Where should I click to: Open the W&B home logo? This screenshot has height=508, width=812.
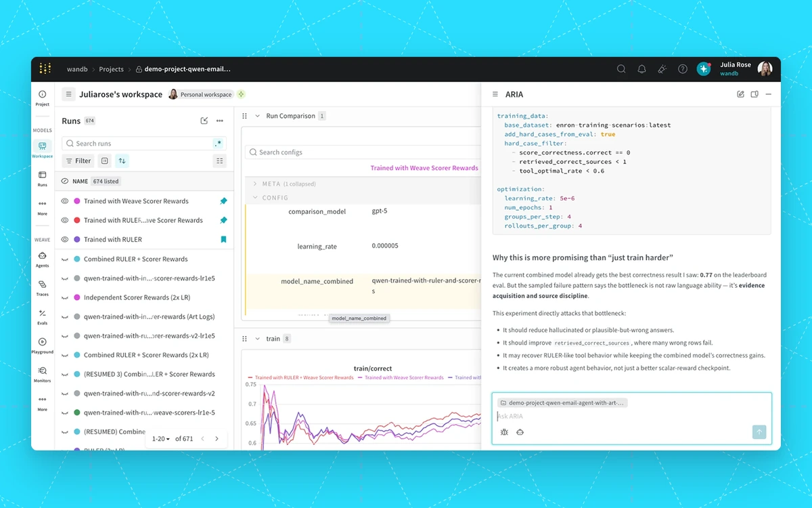[45, 68]
